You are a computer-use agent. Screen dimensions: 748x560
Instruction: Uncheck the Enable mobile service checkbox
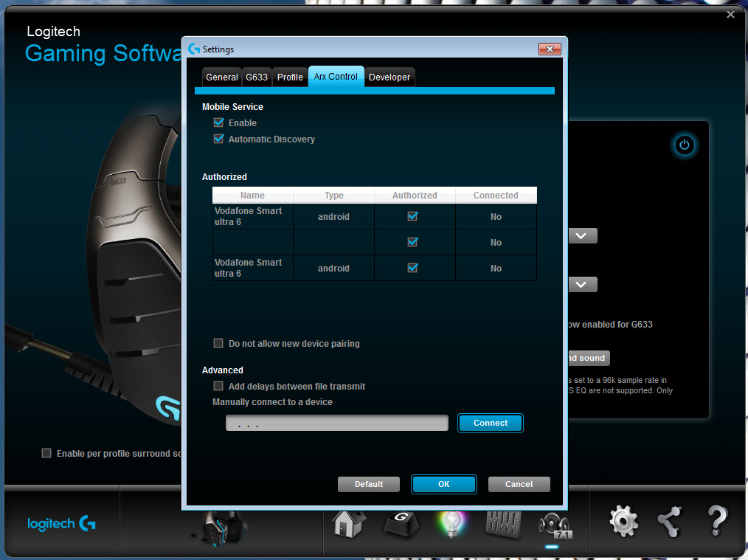click(x=218, y=122)
